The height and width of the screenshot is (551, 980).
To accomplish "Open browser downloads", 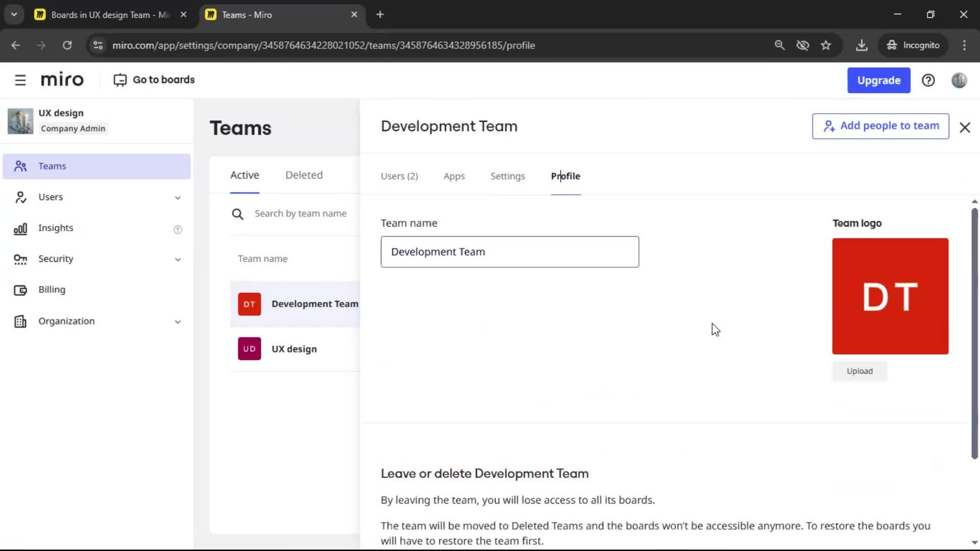I will point(862,45).
